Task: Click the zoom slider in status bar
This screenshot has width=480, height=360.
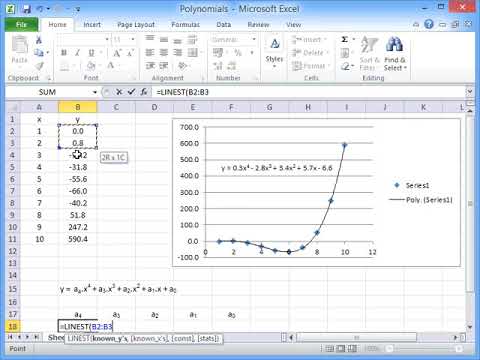Action: point(424,349)
